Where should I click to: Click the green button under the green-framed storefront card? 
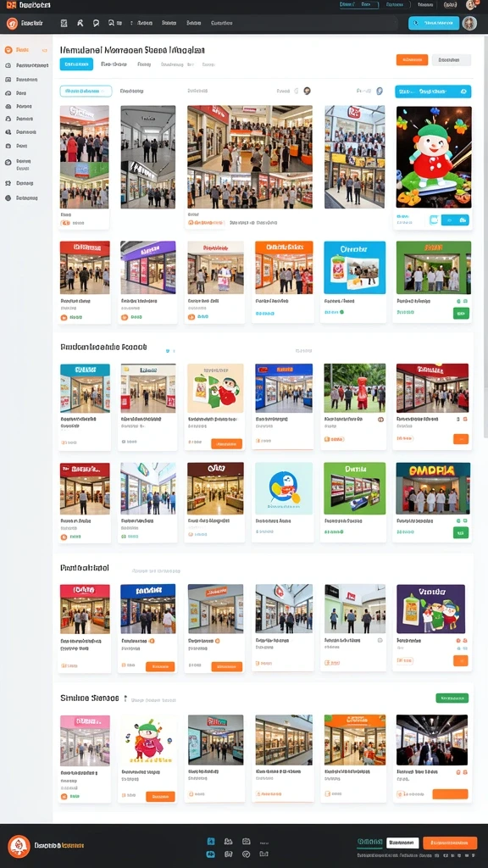(x=461, y=314)
